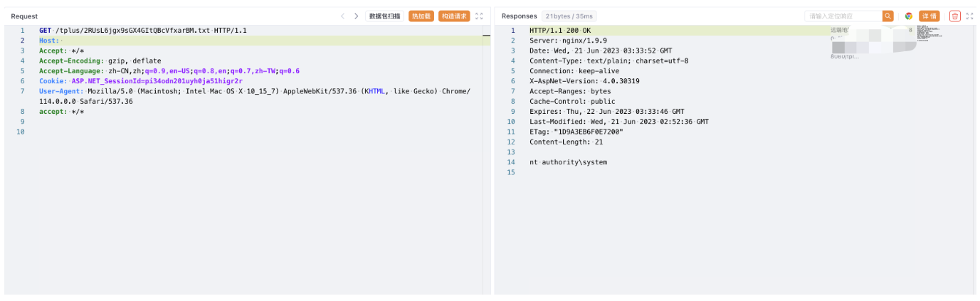Click the Cookie ASP.NET_SessionId line
The width and height of the screenshot is (980, 301).
(x=141, y=81)
